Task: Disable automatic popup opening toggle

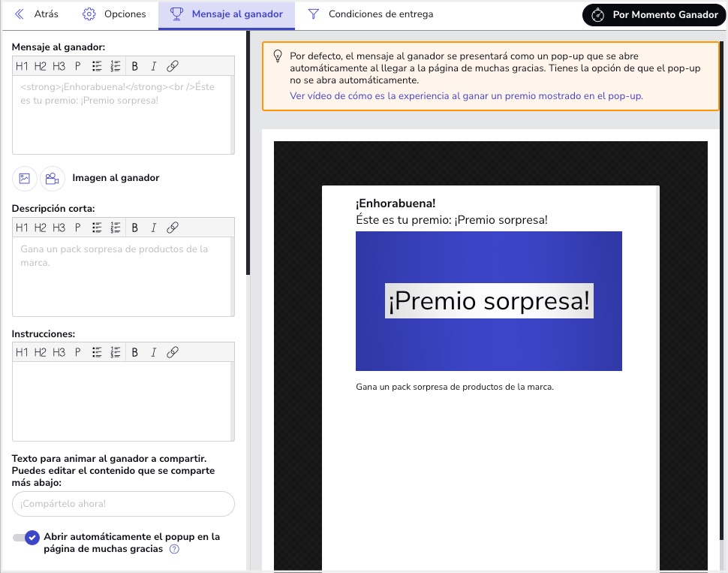Action: [x=26, y=538]
